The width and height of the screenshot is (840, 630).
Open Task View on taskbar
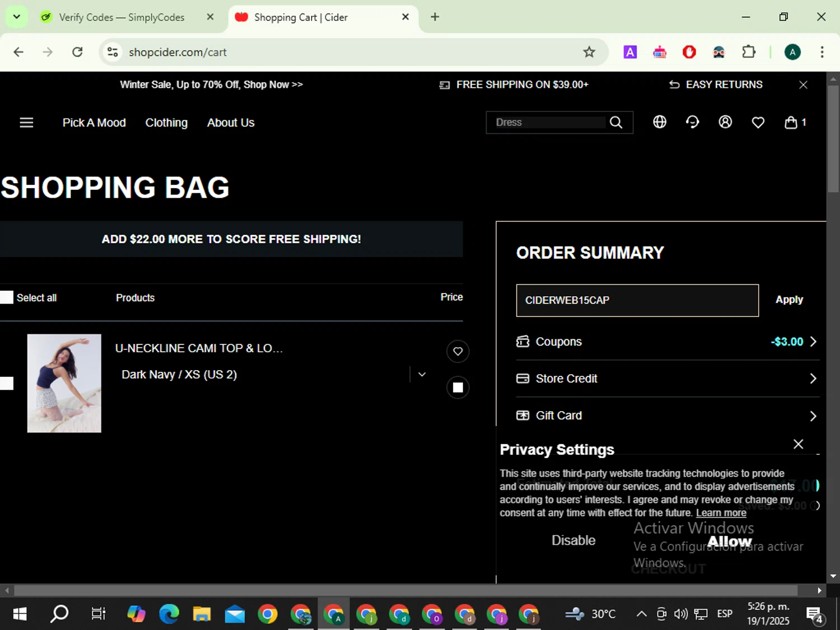(99, 614)
